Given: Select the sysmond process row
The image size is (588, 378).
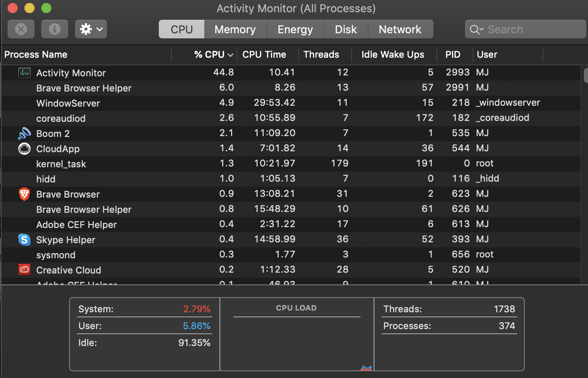Looking at the screenshot, I should click(291, 255).
